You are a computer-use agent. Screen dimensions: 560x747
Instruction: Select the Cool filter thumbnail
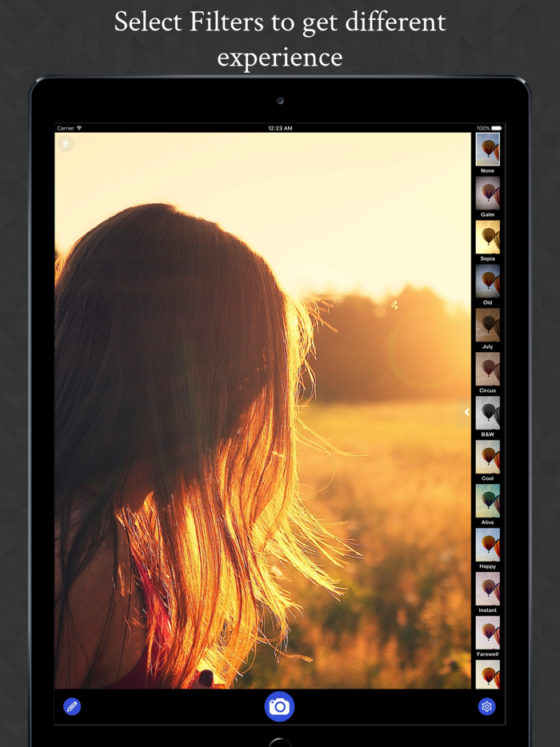coord(487,457)
